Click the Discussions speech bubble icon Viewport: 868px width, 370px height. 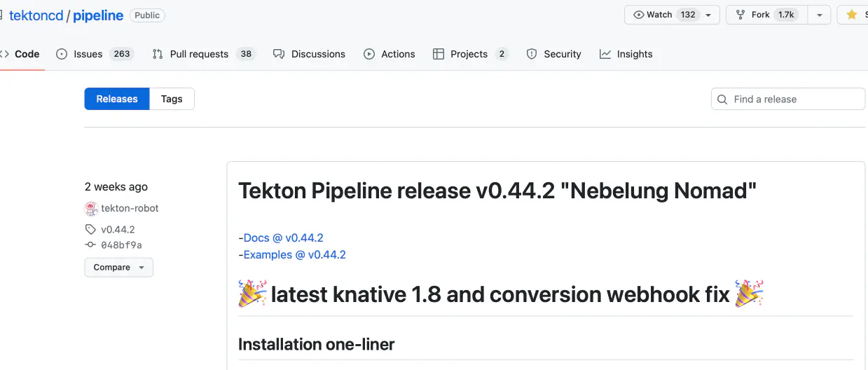[279, 54]
